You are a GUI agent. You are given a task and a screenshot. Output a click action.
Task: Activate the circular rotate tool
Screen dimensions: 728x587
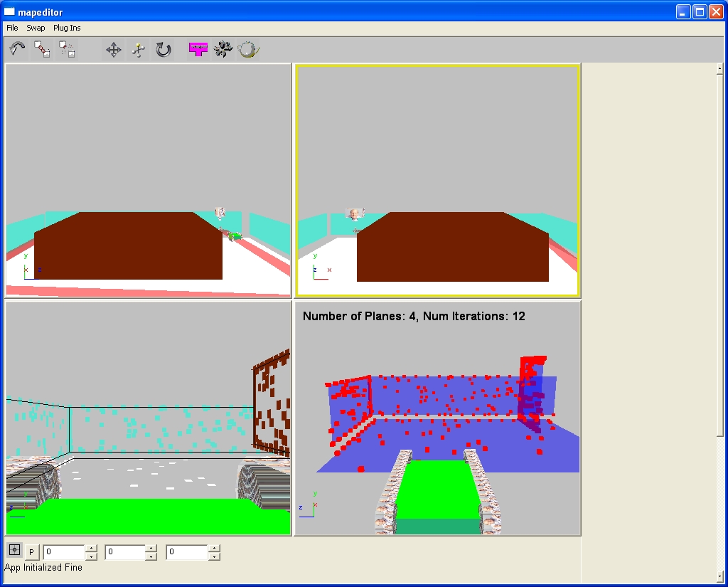tap(164, 50)
